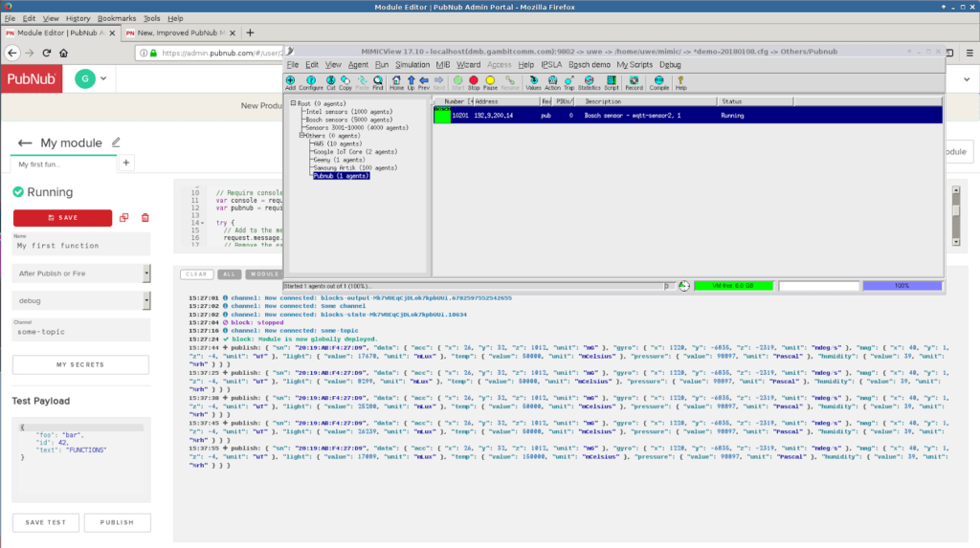The width and height of the screenshot is (980, 548).
Task: Open the Simulation menu in MIMICView
Action: pyautogui.click(x=414, y=64)
